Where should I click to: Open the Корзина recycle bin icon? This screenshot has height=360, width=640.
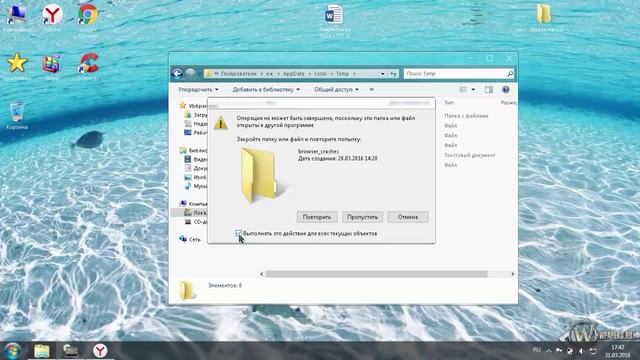pos(17,115)
